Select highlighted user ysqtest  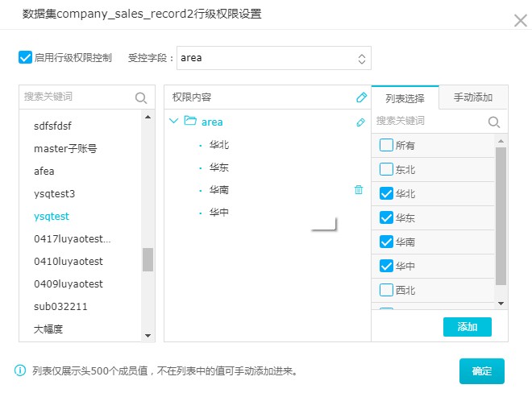52,217
